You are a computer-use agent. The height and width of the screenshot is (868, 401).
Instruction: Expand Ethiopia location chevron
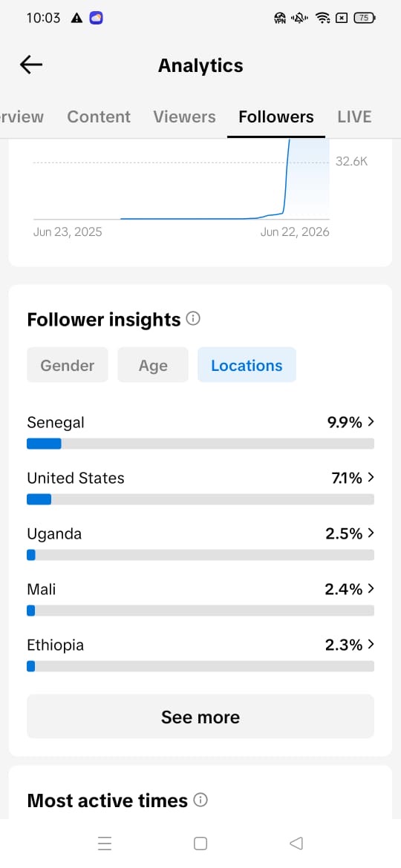[x=371, y=645]
